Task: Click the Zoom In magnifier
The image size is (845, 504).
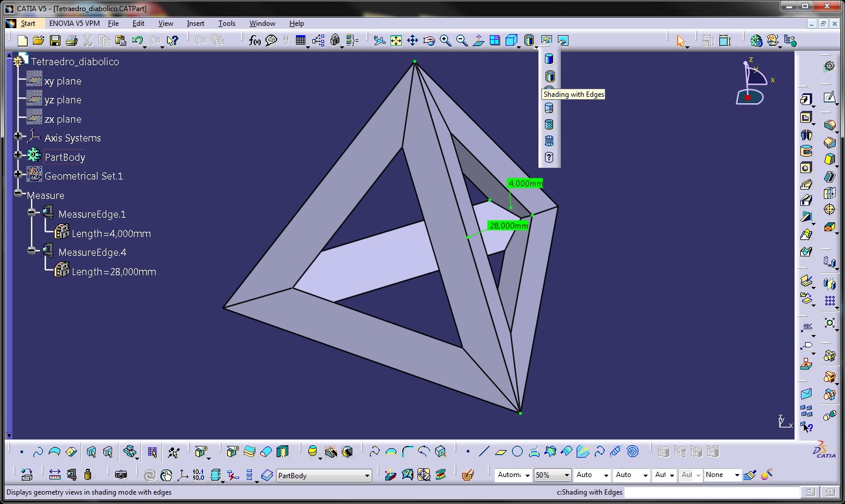Action: [446, 40]
